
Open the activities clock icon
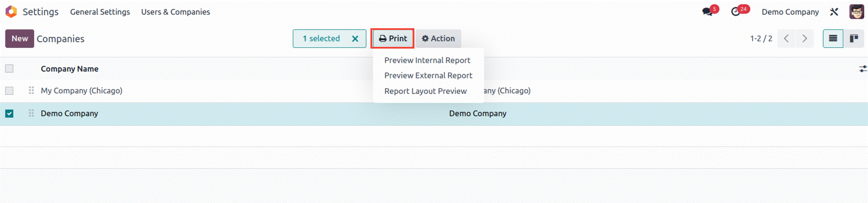[x=736, y=12]
